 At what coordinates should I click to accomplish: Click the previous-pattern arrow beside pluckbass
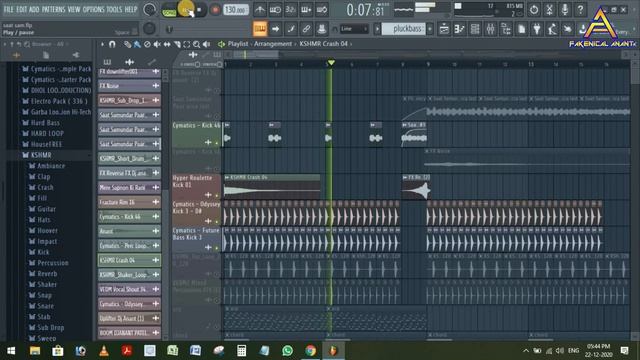[377, 29]
